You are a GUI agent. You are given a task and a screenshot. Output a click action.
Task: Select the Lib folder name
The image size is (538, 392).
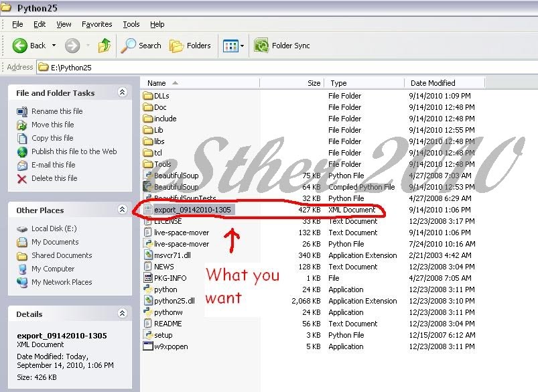tap(159, 130)
